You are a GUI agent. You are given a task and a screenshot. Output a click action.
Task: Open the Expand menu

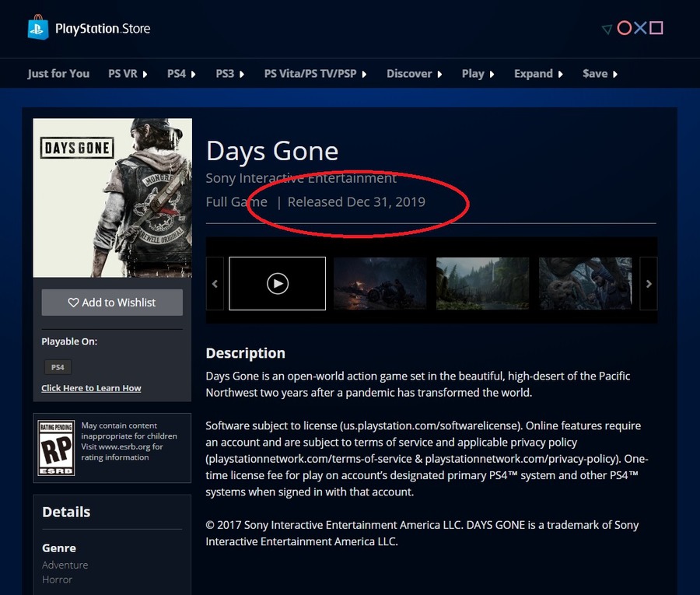(534, 74)
